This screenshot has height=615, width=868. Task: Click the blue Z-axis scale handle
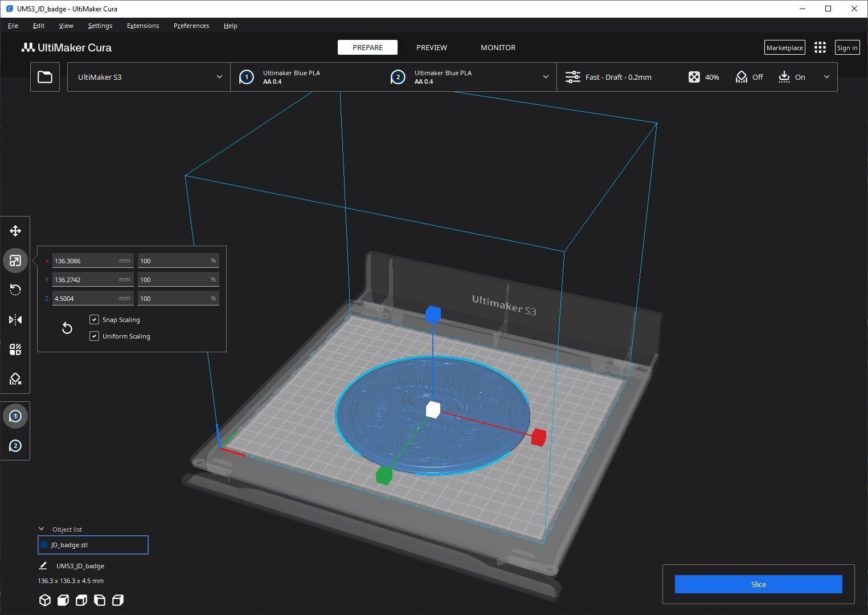click(x=433, y=314)
